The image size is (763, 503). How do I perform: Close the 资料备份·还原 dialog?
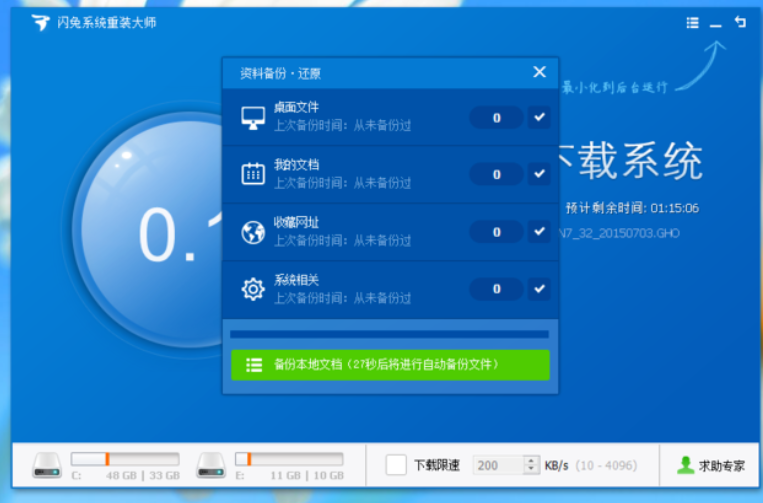[x=539, y=72]
